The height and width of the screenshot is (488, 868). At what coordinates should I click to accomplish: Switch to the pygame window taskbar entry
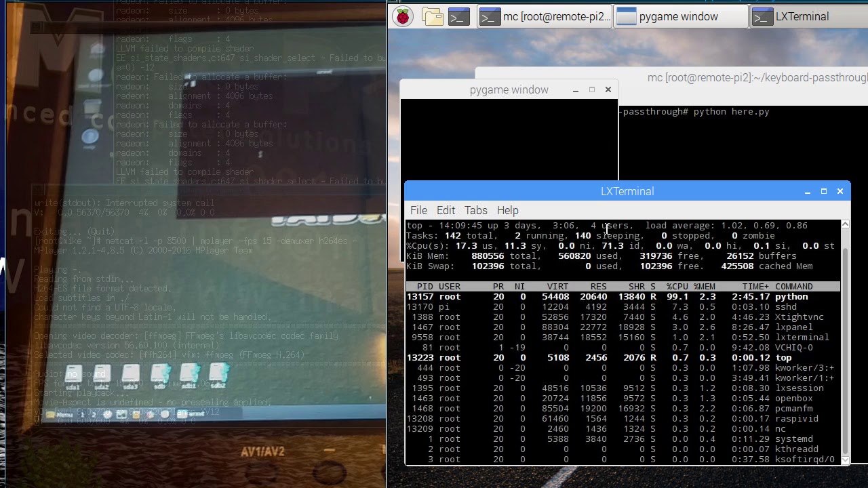(681, 16)
